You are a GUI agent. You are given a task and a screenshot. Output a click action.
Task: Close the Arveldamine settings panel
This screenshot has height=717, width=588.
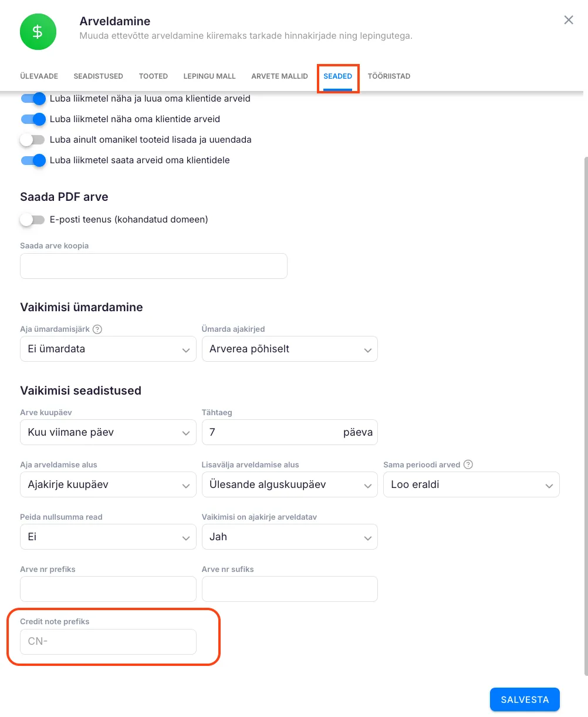click(568, 21)
